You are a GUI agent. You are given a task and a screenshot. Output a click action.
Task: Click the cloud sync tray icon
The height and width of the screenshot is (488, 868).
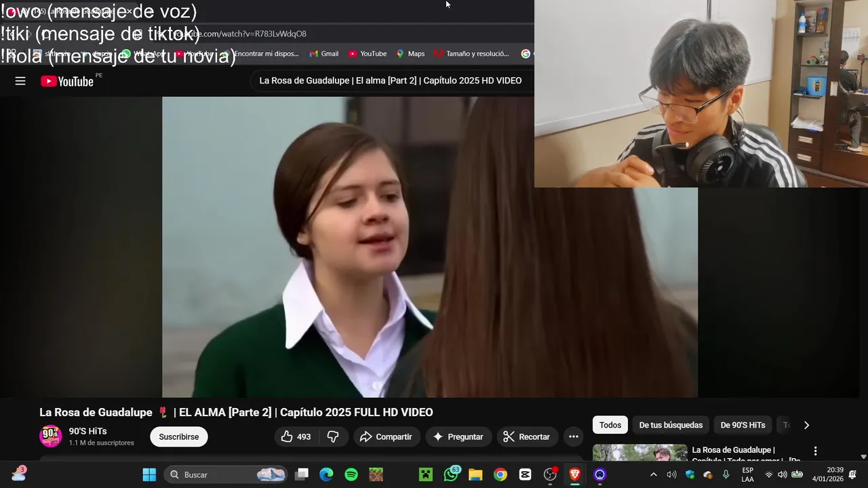click(708, 474)
